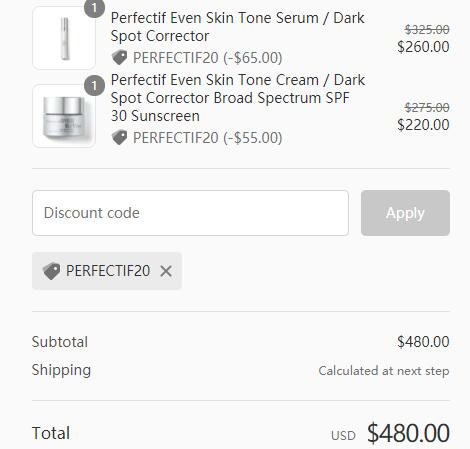Screen dimensions: 470x449
Task: Click the tag icon in the PERFECTIF20 chip
Action: coord(51,271)
